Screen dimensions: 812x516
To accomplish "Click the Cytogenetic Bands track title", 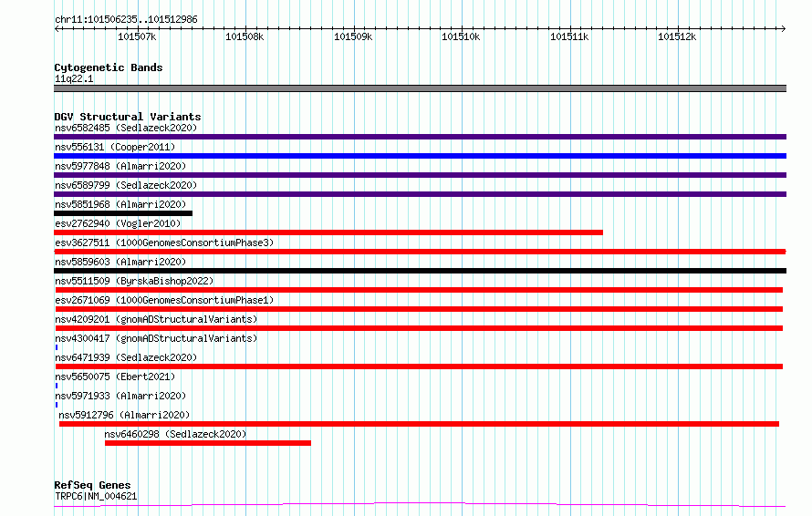I will tap(109, 67).
